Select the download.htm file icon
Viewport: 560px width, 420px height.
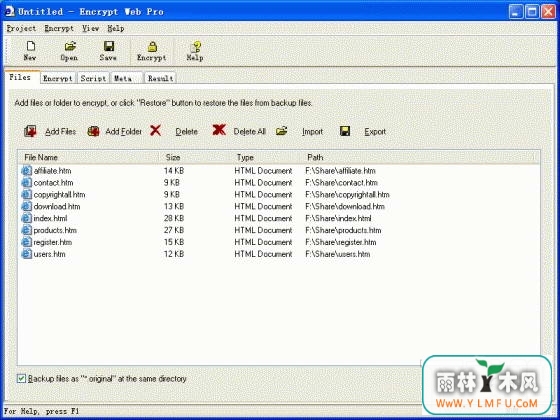pos(26,206)
